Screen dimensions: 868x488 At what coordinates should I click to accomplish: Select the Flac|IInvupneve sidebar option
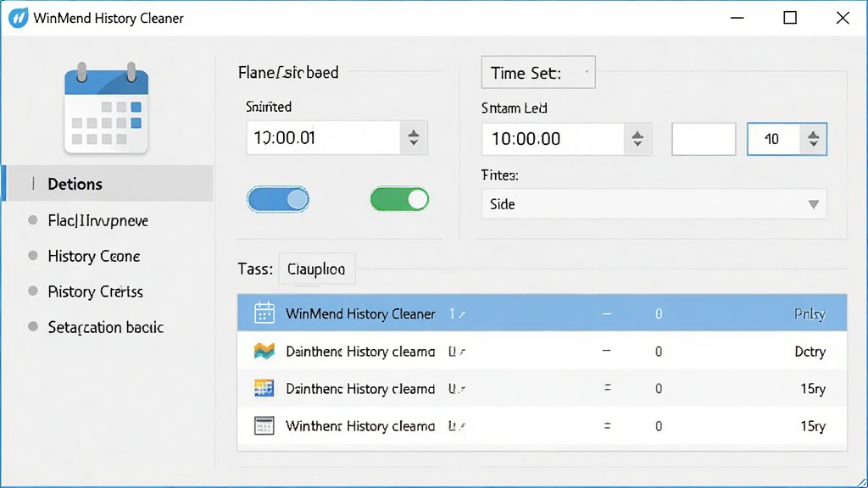98,221
